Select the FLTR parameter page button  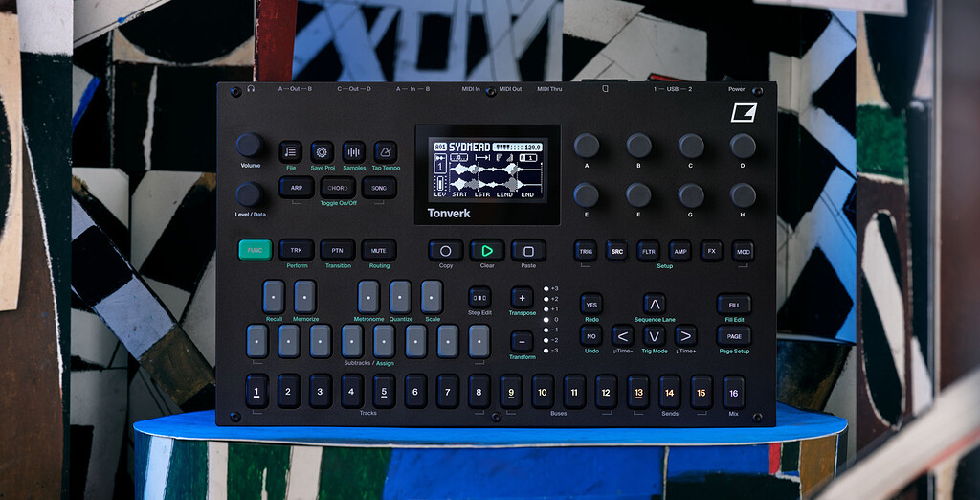point(649,251)
